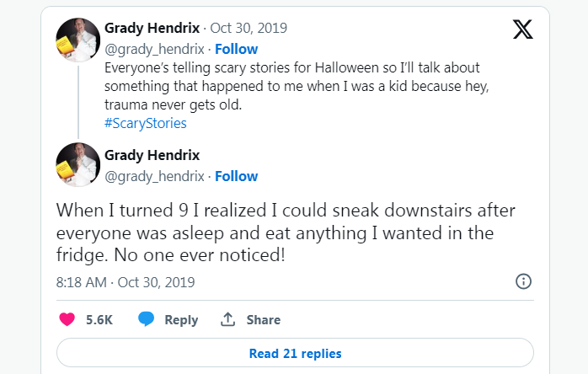Click the second Grady Hendrix display name
The image size is (588, 374).
click(x=152, y=155)
